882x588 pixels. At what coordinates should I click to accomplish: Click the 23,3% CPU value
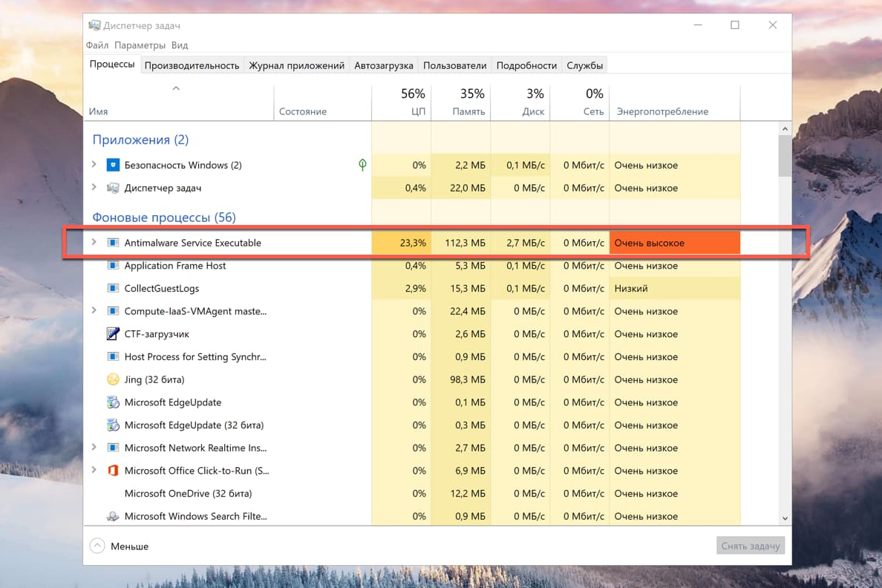(413, 243)
